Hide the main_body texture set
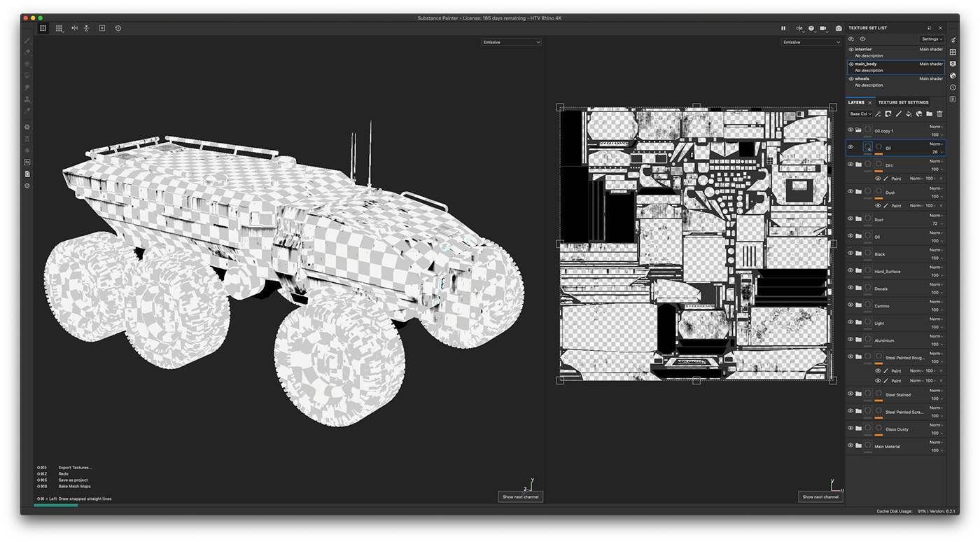 (x=851, y=64)
